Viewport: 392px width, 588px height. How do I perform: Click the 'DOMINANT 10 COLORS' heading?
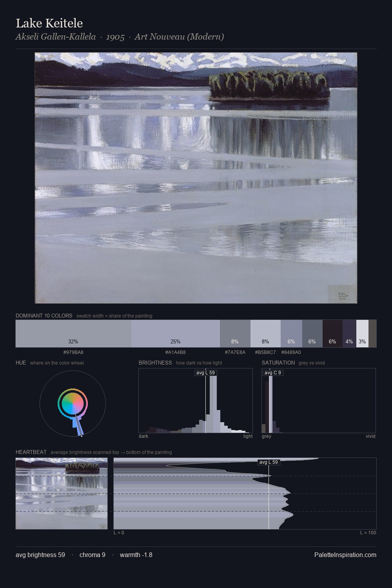tap(44, 316)
